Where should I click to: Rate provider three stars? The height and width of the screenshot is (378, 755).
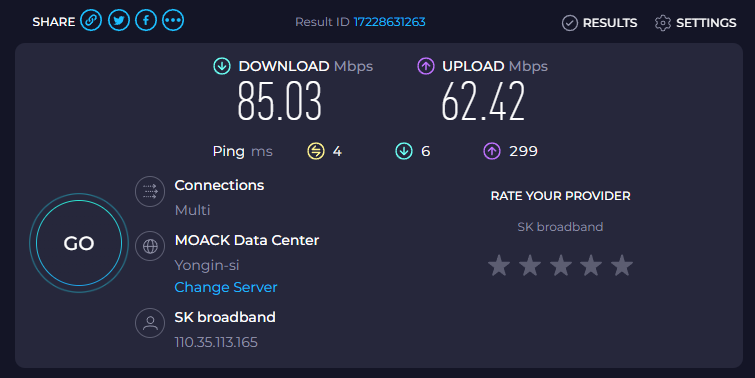[x=560, y=265]
